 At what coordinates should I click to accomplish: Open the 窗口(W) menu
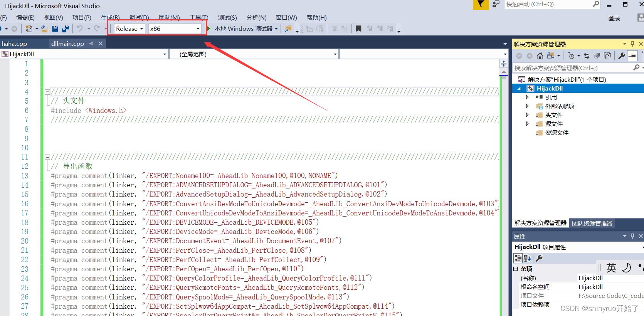click(x=286, y=18)
